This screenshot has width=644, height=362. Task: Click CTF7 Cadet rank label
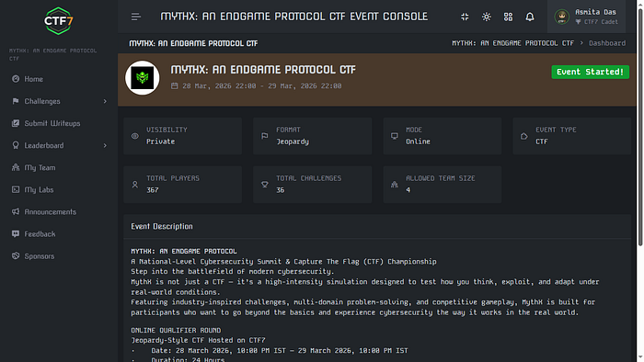pos(601,22)
